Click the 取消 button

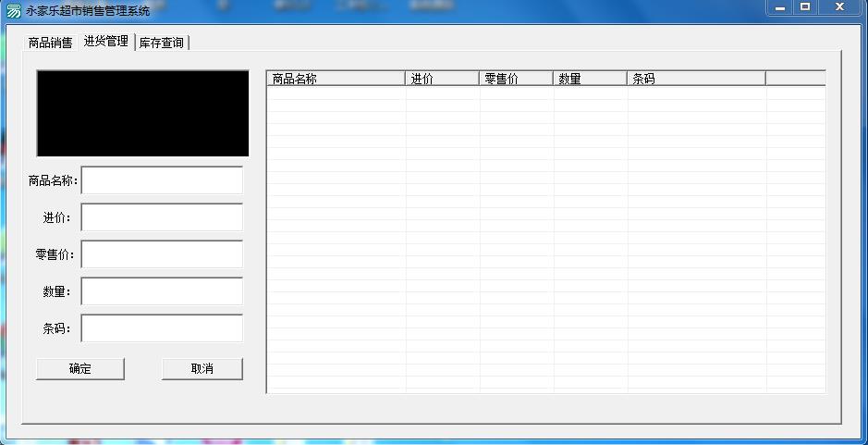pyautogui.click(x=202, y=368)
